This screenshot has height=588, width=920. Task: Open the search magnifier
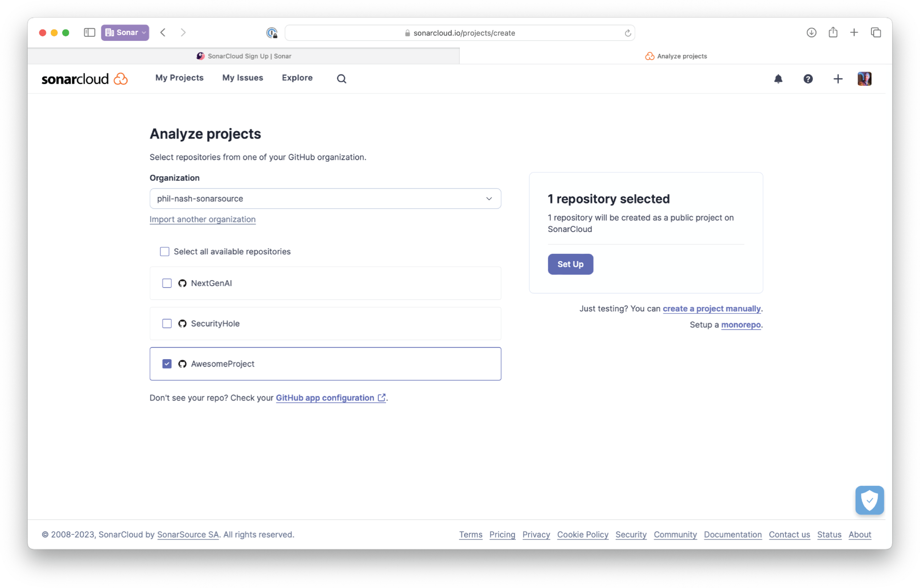coord(341,79)
